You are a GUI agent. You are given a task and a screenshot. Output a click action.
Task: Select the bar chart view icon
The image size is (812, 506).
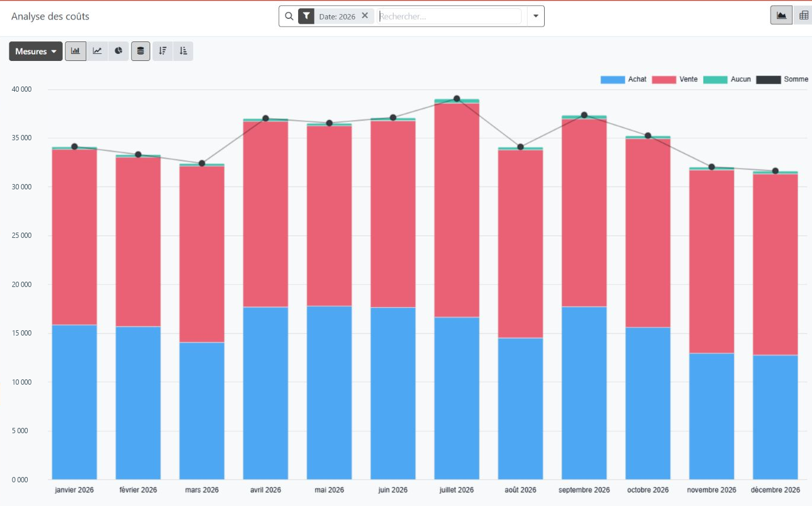click(76, 51)
